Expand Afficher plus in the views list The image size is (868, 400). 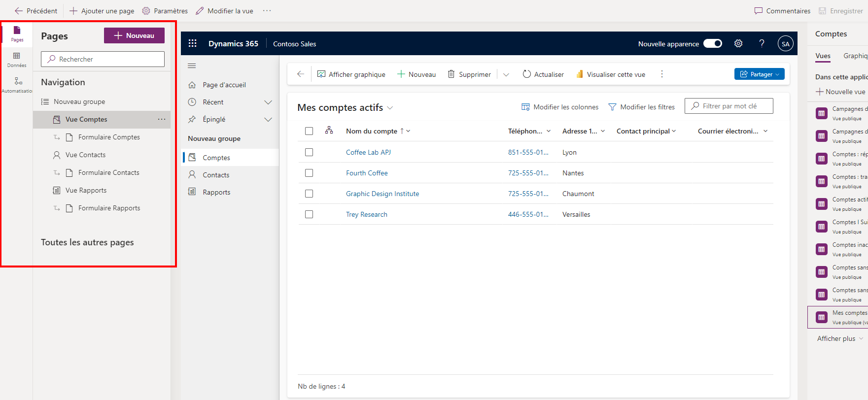[840, 338]
